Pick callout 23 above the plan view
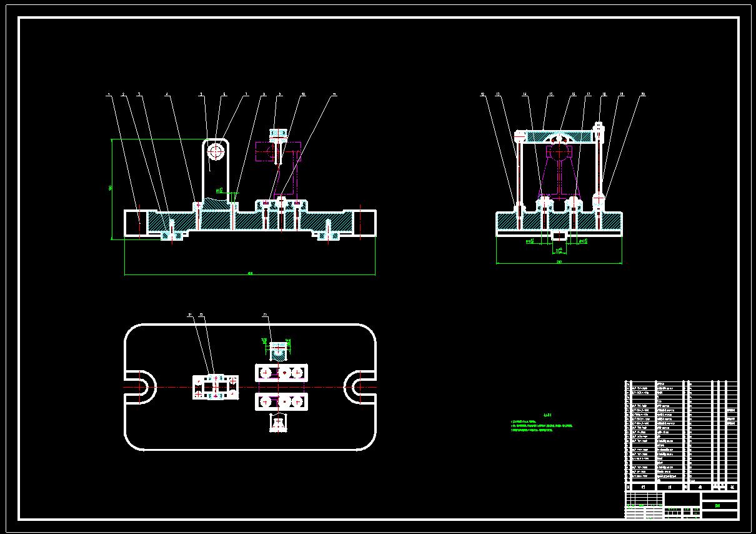The height and width of the screenshot is (534, 756). tap(265, 315)
